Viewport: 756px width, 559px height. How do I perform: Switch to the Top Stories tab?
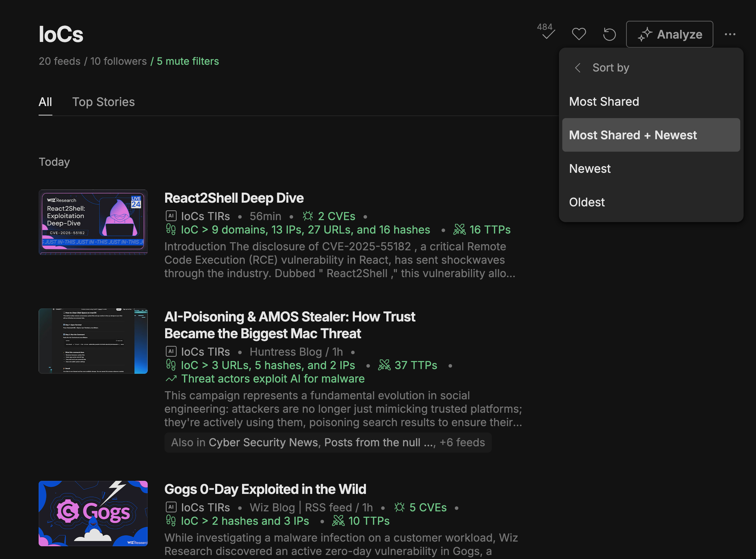[x=103, y=102]
